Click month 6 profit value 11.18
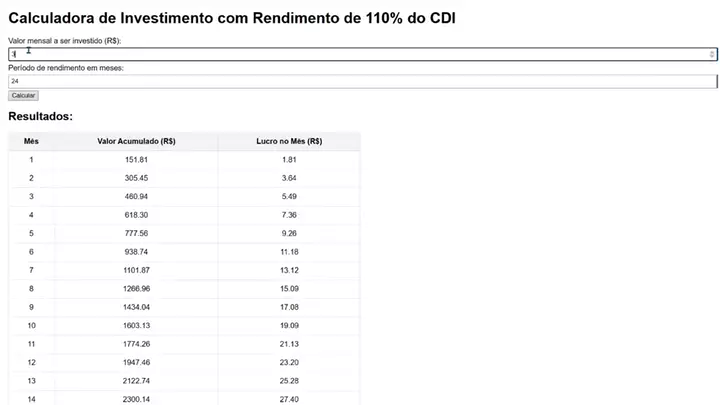The height and width of the screenshot is (405, 720). (289, 252)
